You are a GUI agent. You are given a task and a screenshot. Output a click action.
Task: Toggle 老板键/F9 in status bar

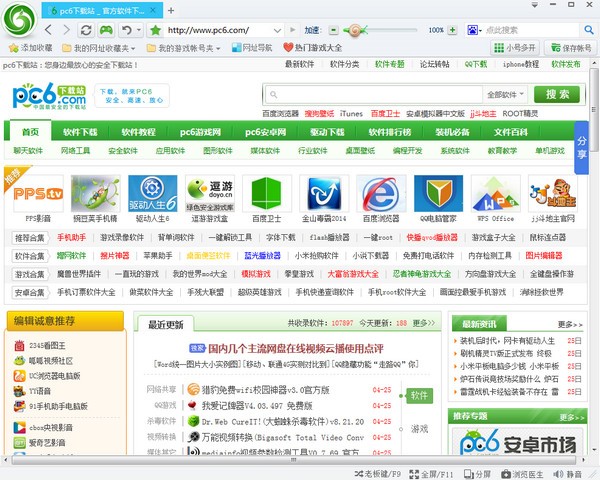coord(377,474)
